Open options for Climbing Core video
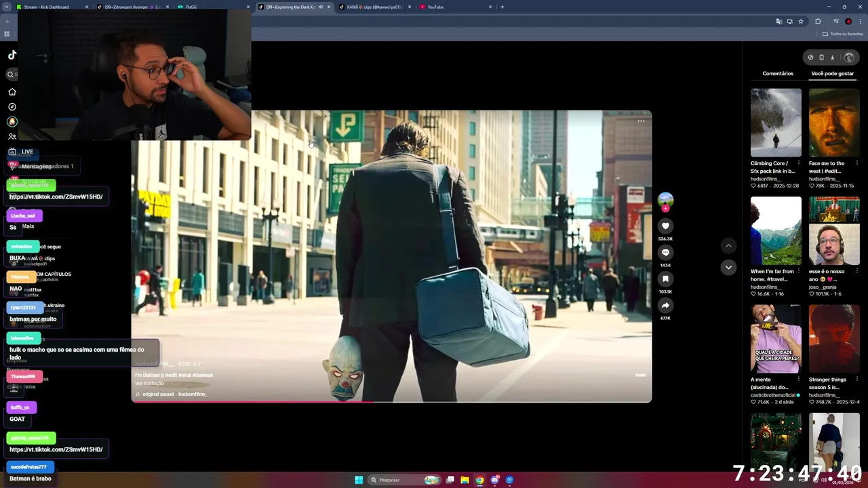Viewport: 868px width, 488px height. (798, 163)
